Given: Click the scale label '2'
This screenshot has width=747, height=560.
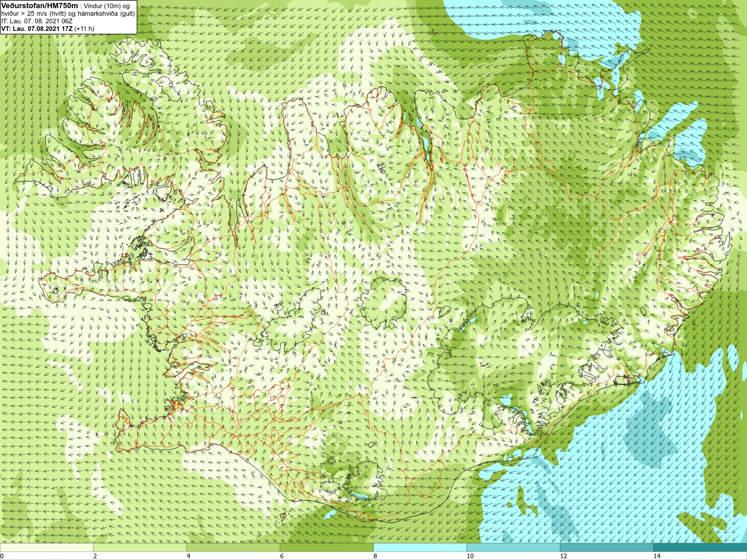Looking at the screenshot, I should coord(95,556).
